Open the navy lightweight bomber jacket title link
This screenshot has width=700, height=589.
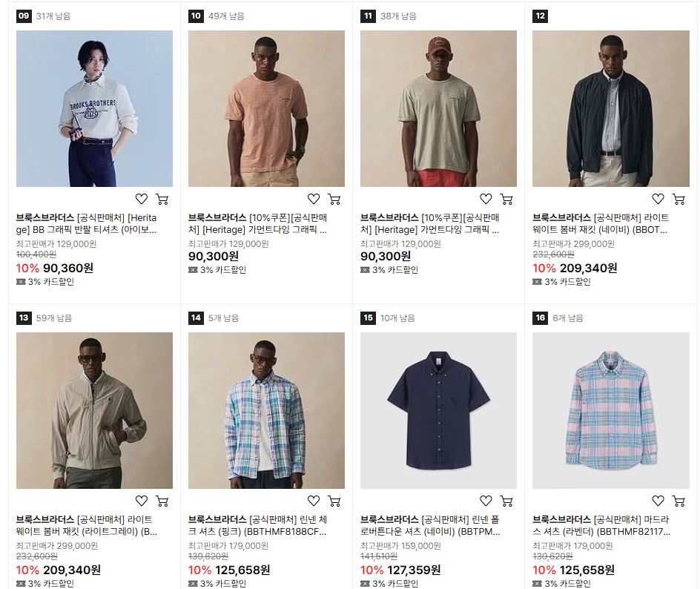pos(601,224)
